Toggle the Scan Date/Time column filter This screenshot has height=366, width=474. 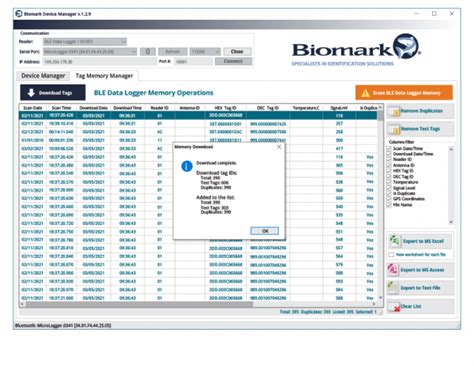click(389, 148)
